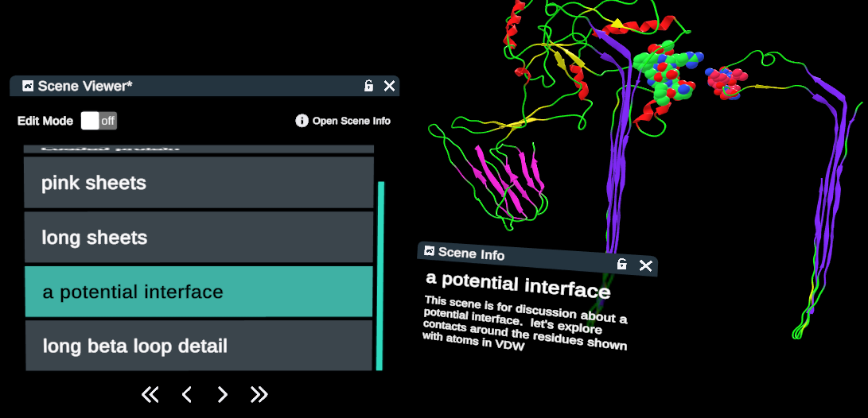Close the Scene Info panel
This screenshot has width=868, height=418.
646,265
